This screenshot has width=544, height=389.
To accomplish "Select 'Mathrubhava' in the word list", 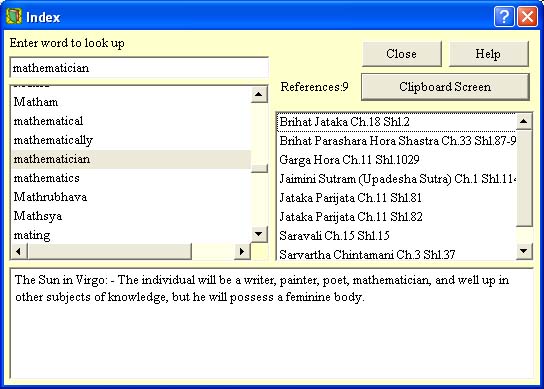I will pos(131,197).
